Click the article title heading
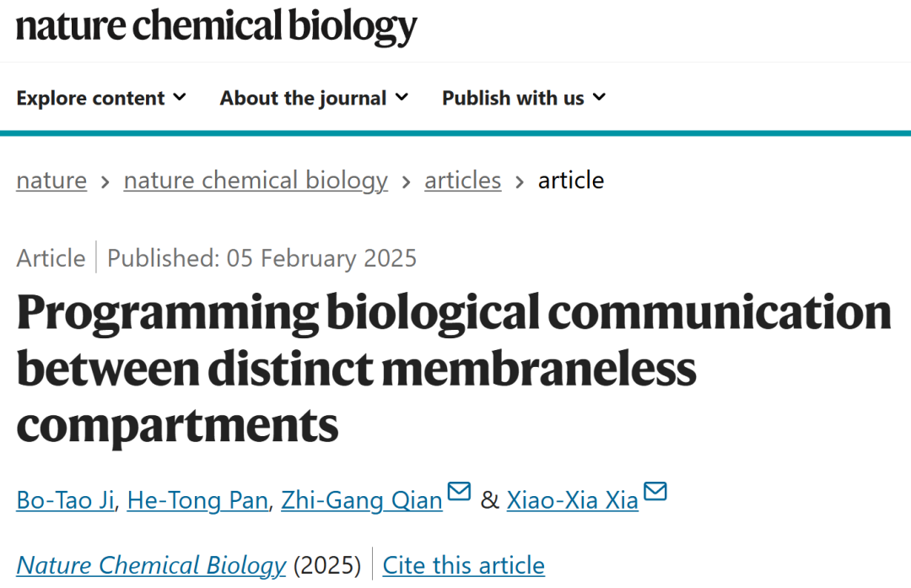The width and height of the screenshot is (911, 588). click(454, 369)
